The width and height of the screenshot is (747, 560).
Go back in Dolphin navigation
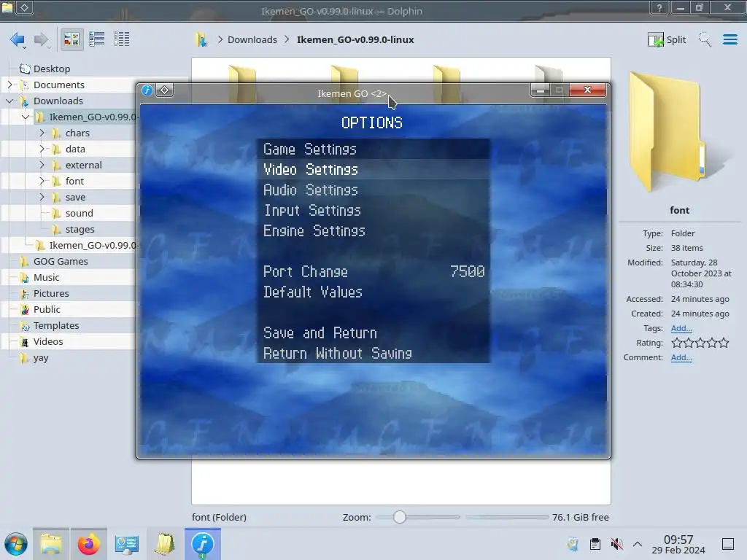click(18, 39)
